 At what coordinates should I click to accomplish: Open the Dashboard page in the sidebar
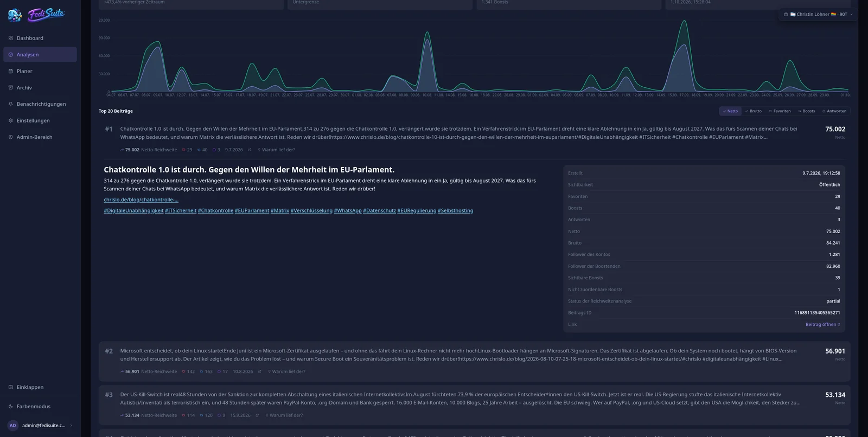(40, 38)
